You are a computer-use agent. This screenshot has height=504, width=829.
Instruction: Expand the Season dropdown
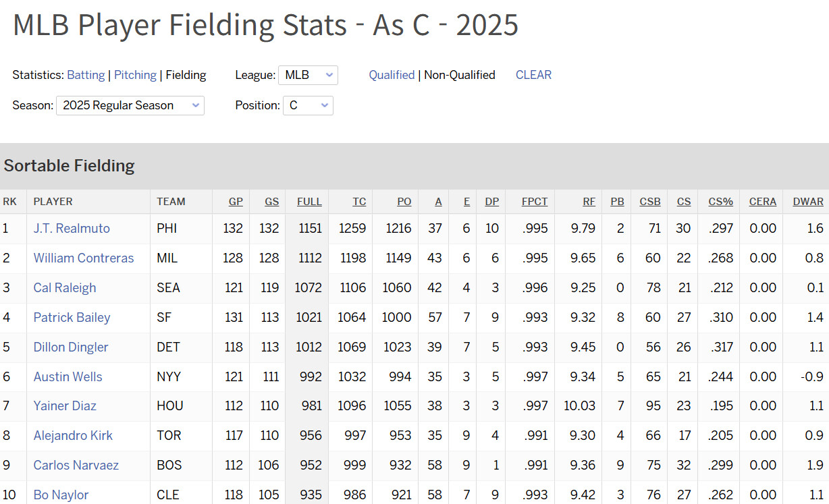[130, 105]
